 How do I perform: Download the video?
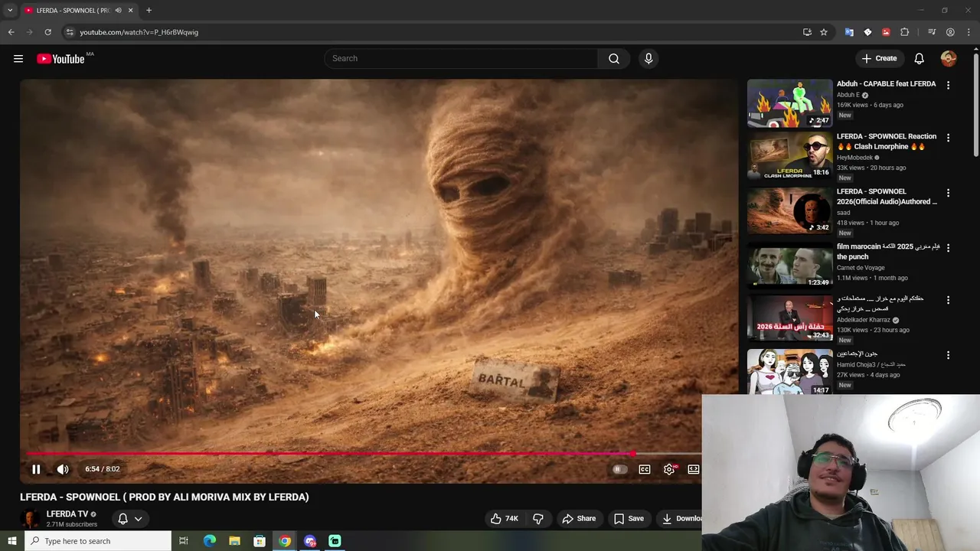point(681,519)
